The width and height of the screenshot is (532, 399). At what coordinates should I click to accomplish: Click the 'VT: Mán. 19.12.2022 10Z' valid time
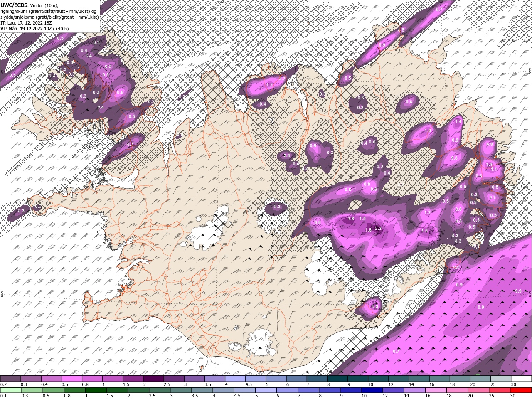point(26,29)
